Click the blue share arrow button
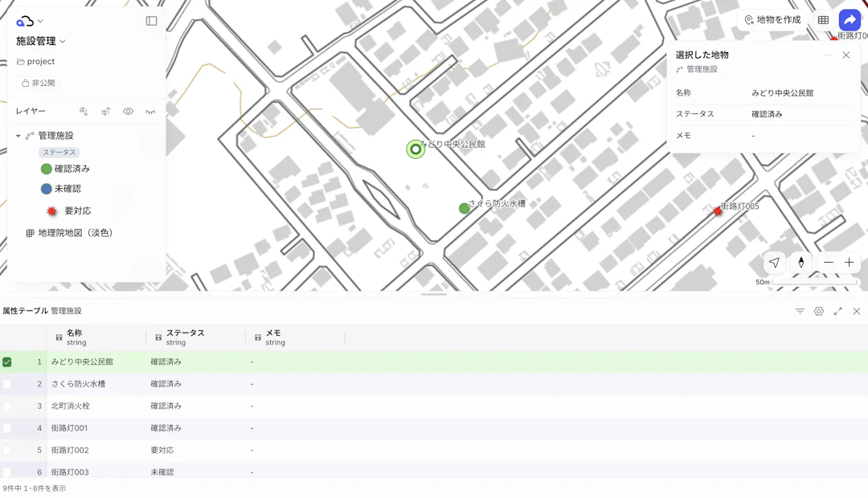The image size is (868, 498). (850, 20)
